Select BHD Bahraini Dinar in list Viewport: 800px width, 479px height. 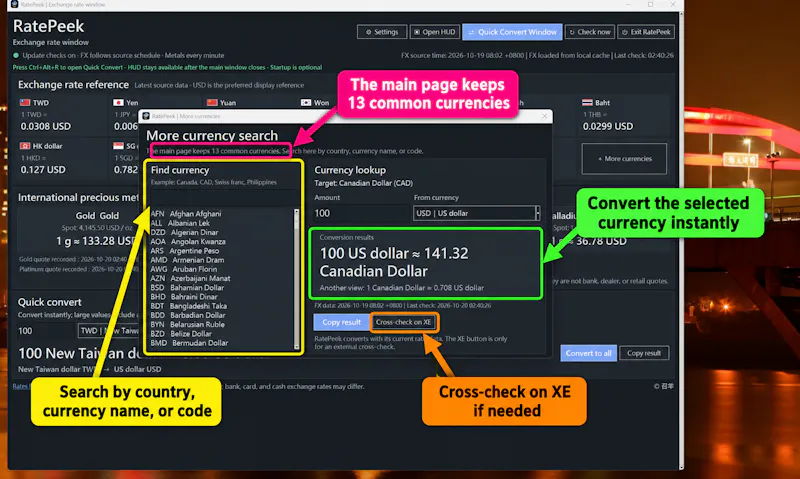184,296
